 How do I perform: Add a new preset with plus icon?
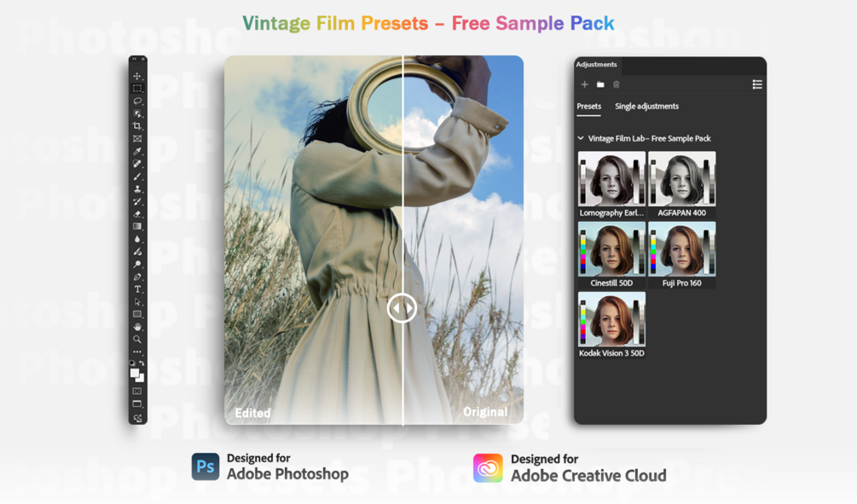pos(584,84)
